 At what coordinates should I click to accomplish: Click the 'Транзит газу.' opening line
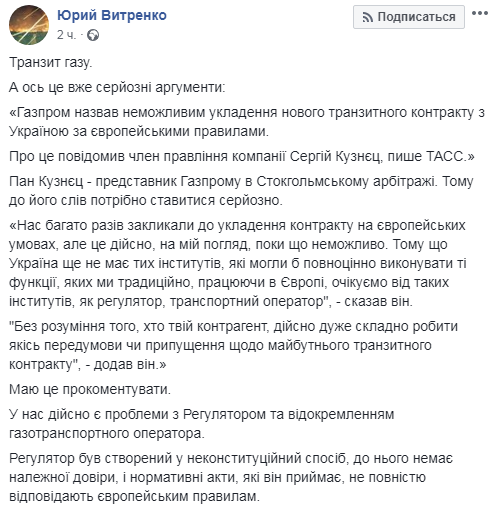[x=50, y=62]
